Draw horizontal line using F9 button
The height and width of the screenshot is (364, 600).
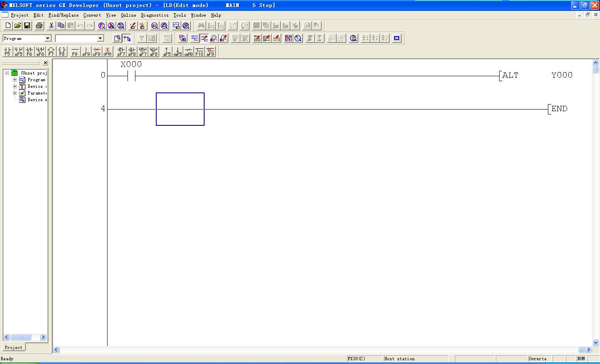coord(75,51)
